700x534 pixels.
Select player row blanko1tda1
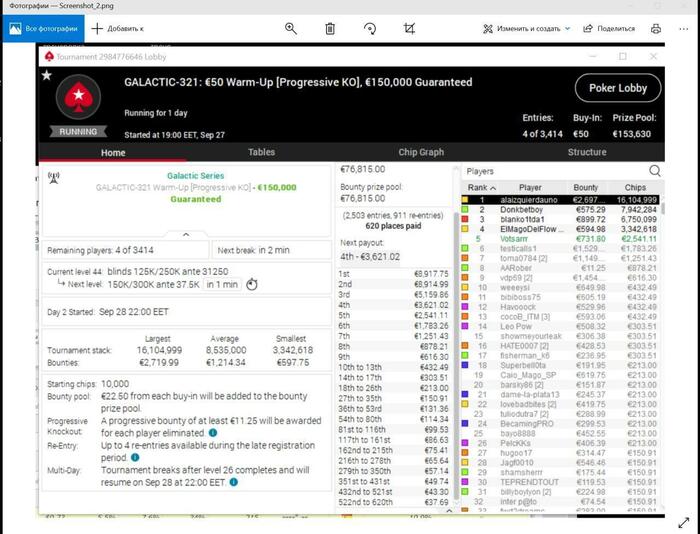(560, 219)
